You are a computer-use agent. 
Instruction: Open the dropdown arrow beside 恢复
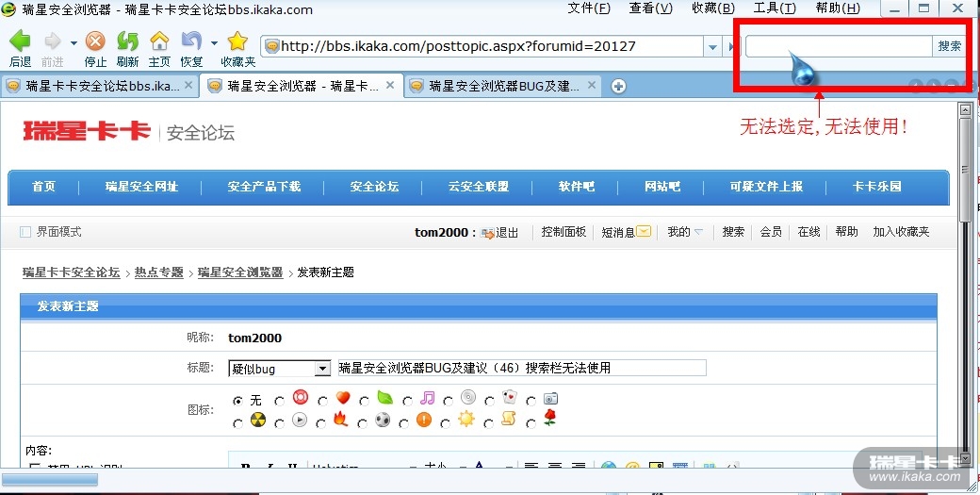[x=215, y=42]
